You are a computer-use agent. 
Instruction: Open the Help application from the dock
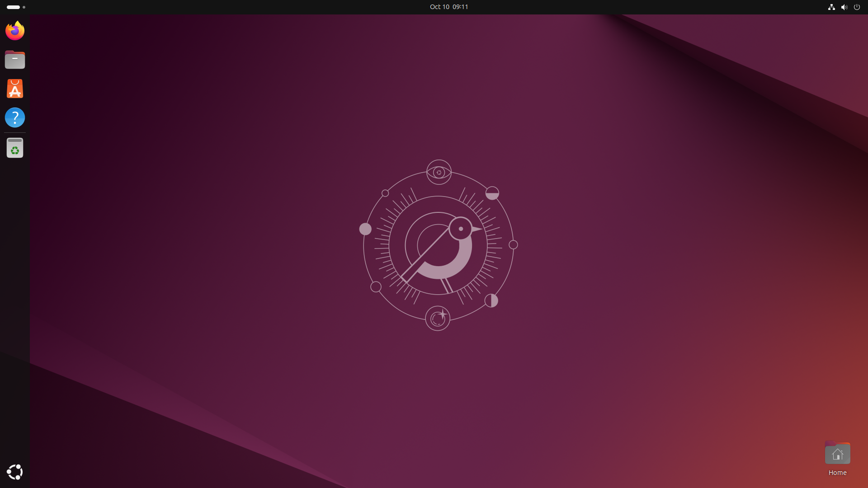[x=14, y=117]
